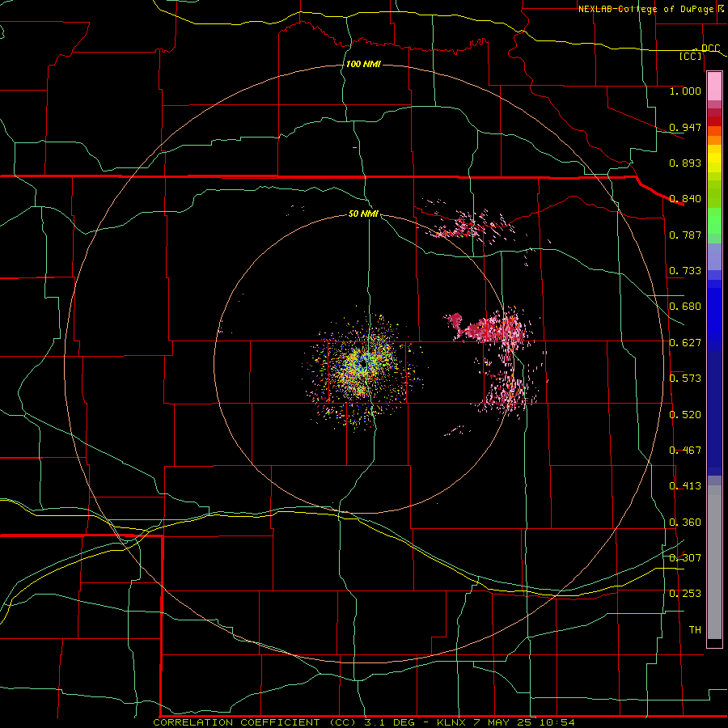The height and width of the screenshot is (728, 728).
Task: Click the 100 NMI range ring label
Action: (363, 64)
